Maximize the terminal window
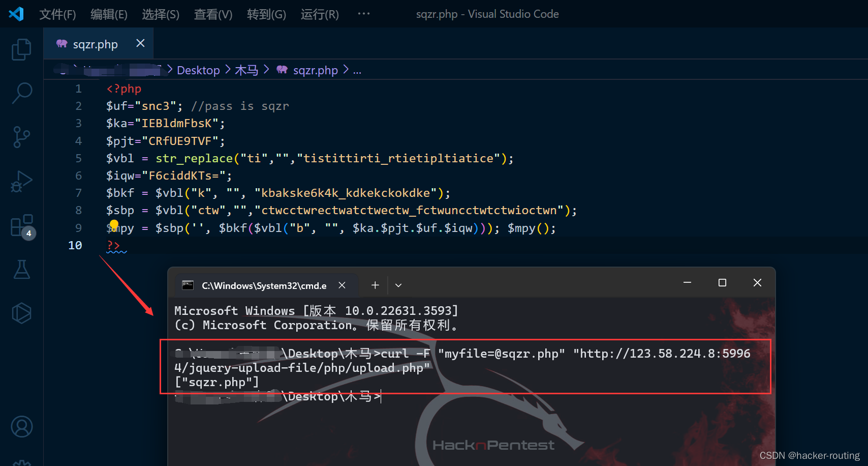This screenshot has height=466, width=868. pos(722,282)
